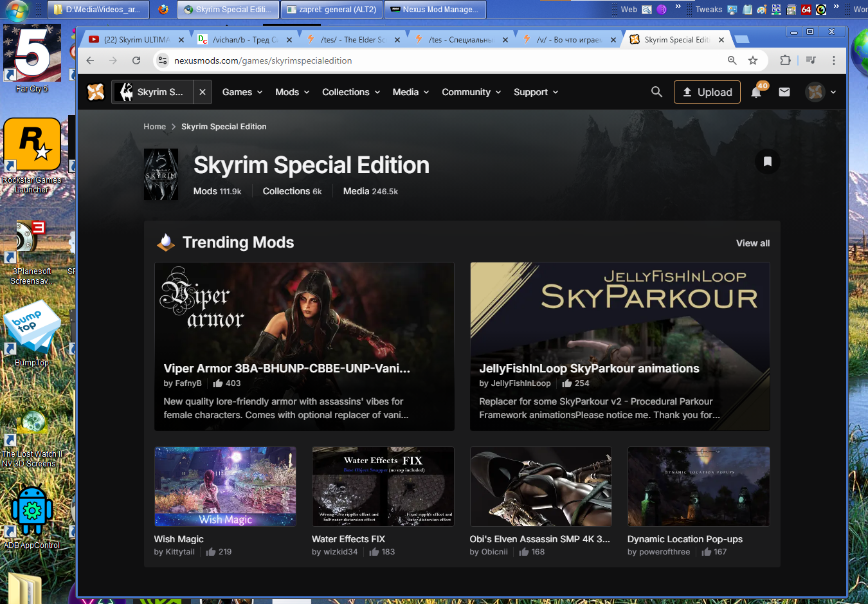Click the Home breadcrumb link
Image resolution: width=868 pixels, height=604 pixels.
pos(154,127)
